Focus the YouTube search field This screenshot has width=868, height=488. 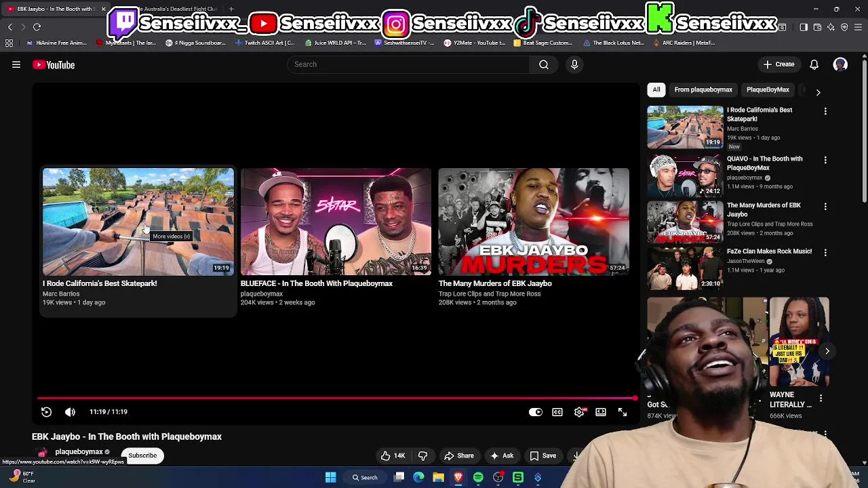(x=408, y=64)
